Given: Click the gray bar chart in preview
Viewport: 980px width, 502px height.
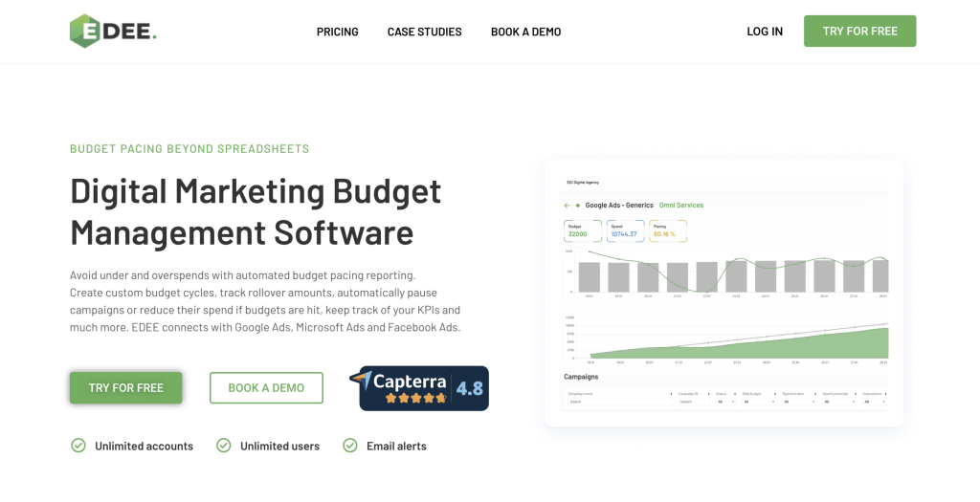Looking at the screenshot, I should coord(725,273).
